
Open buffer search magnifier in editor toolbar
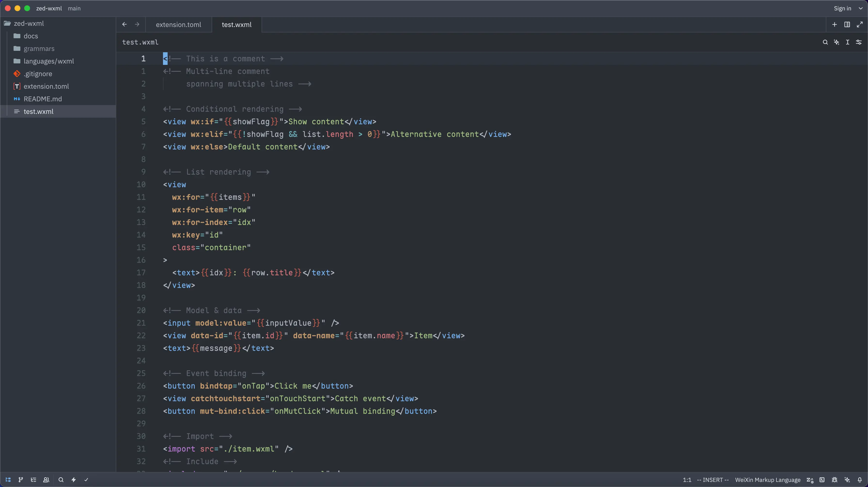pyautogui.click(x=825, y=42)
